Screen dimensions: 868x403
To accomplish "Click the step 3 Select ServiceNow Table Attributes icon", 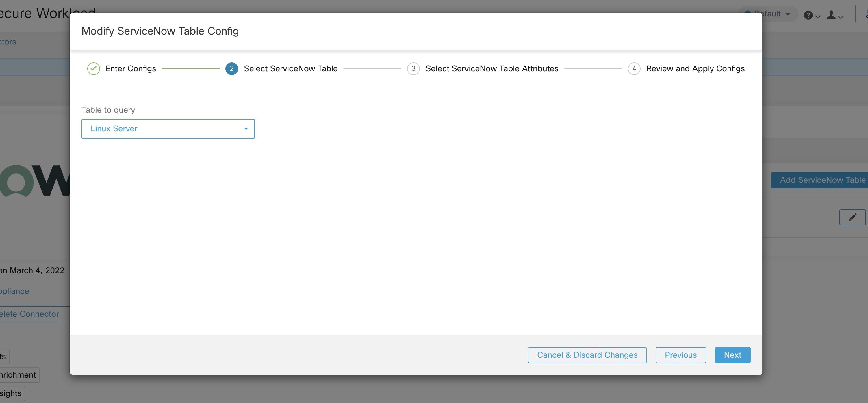I will [x=413, y=68].
